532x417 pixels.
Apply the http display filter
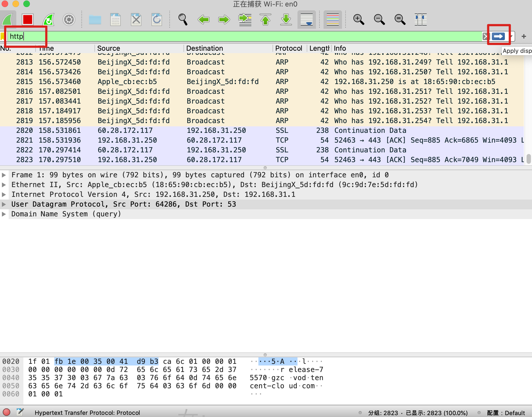(x=498, y=36)
